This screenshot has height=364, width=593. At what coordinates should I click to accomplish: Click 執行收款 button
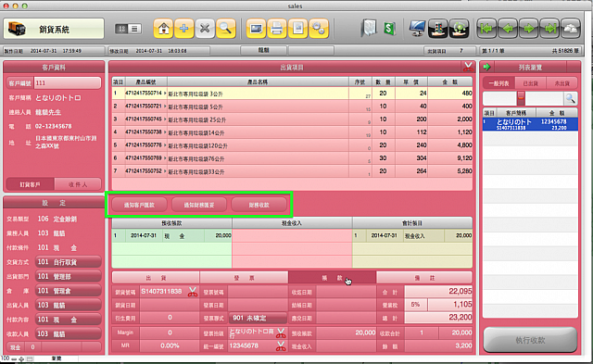coord(530,340)
